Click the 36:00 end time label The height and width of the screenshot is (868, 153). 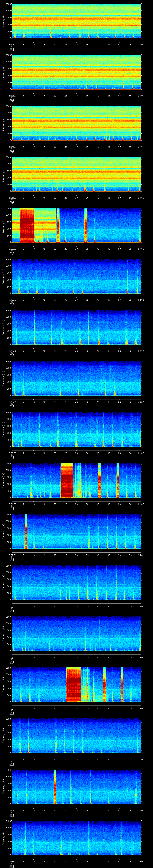[x=141, y=708]
